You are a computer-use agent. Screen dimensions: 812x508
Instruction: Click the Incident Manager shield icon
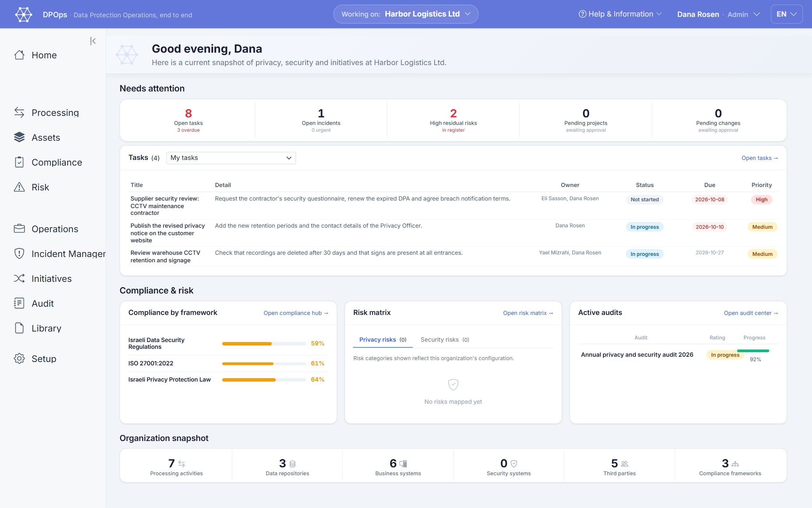click(x=19, y=253)
